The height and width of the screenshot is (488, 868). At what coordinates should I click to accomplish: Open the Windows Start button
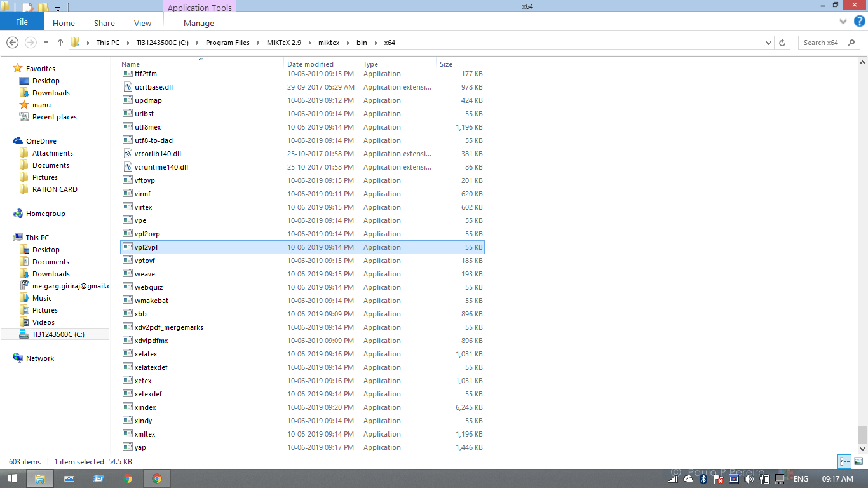coord(12,478)
